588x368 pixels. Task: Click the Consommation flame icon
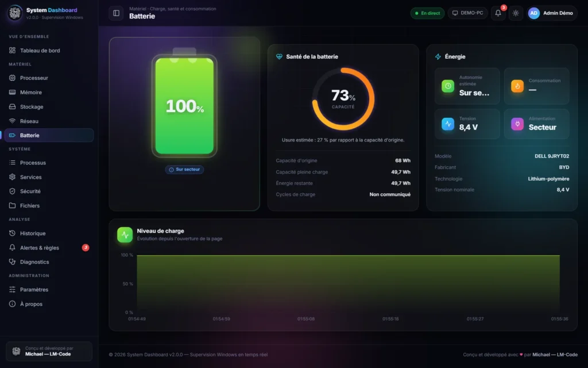pos(517,86)
